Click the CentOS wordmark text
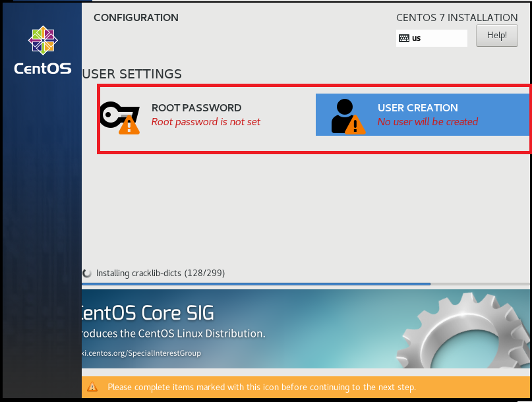Image resolution: width=532 pixels, height=402 pixels. pyautogui.click(x=43, y=69)
